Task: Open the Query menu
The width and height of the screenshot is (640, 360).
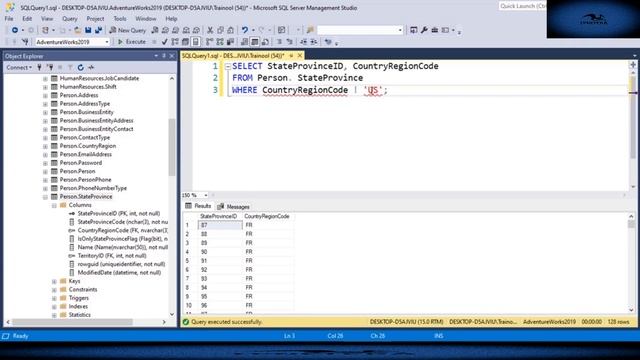Action: [x=70, y=19]
